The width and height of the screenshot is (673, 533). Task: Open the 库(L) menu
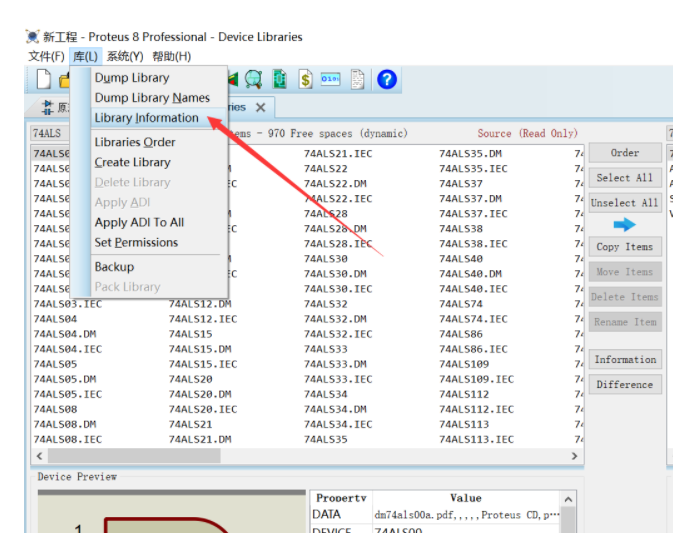coord(85,56)
